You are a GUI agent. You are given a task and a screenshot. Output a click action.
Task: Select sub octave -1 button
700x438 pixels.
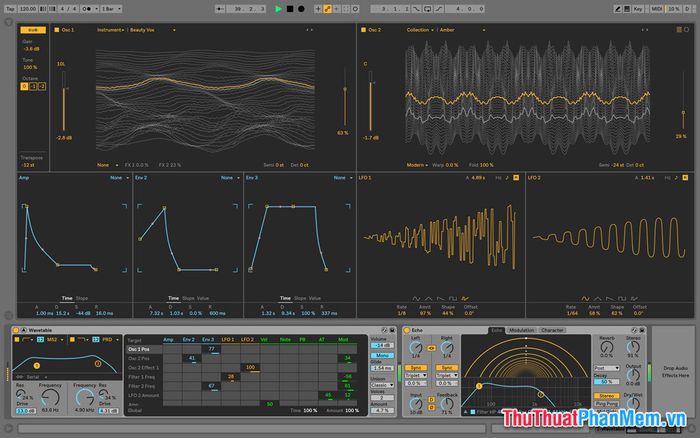(x=33, y=86)
